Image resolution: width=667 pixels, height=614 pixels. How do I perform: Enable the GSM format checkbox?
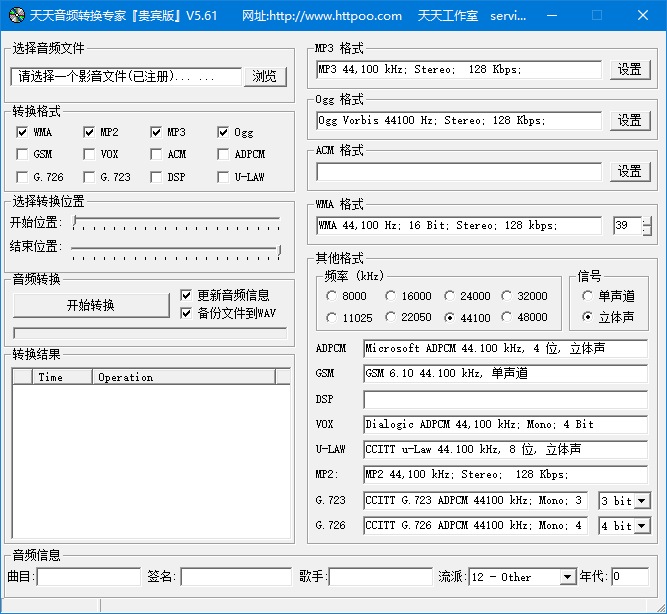[x=22, y=155]
